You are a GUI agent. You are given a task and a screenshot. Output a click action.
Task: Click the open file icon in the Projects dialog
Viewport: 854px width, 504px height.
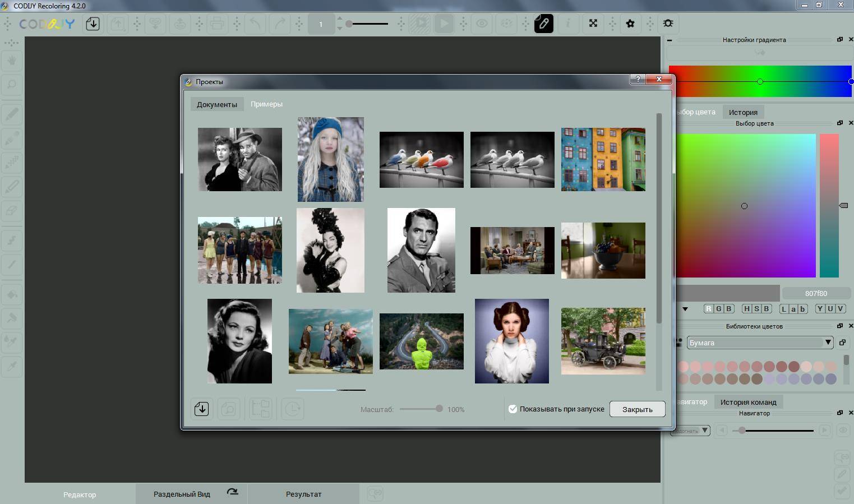coord(201,409)
